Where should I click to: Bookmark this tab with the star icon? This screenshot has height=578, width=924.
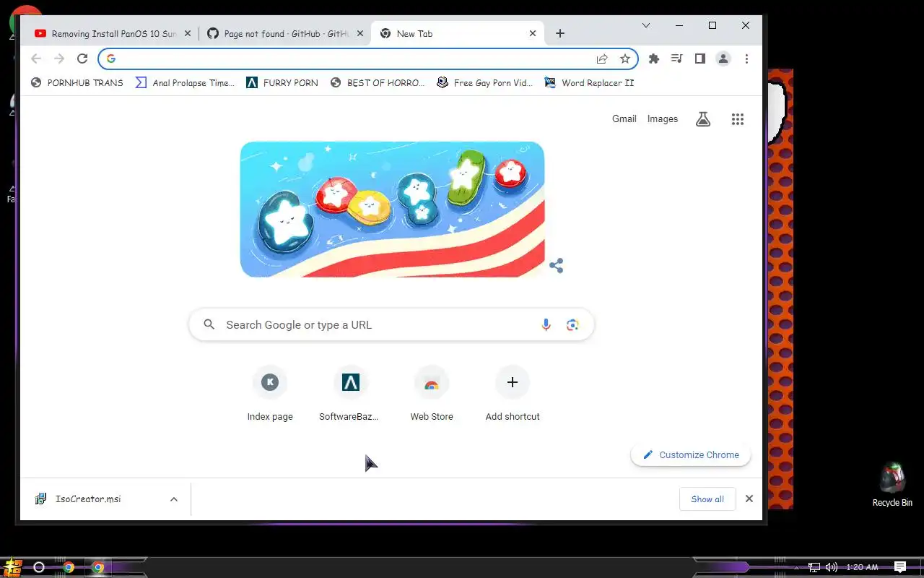tap(625, 59)
